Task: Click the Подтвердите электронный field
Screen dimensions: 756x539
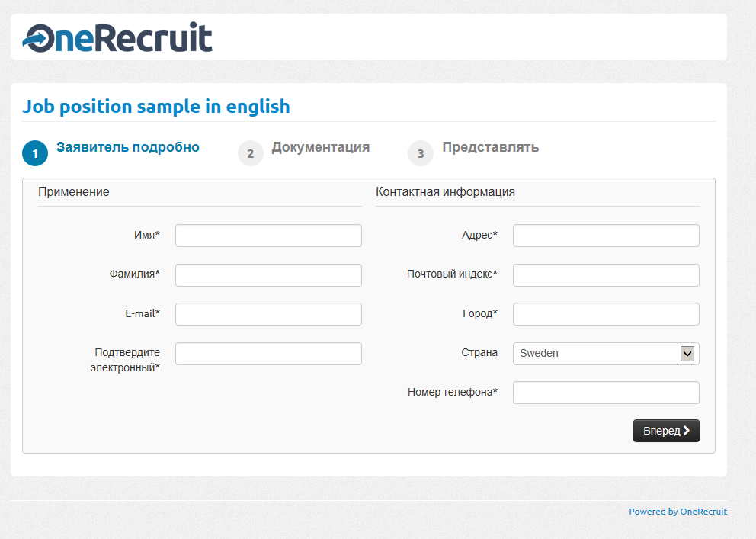Action: coord(268,354)
